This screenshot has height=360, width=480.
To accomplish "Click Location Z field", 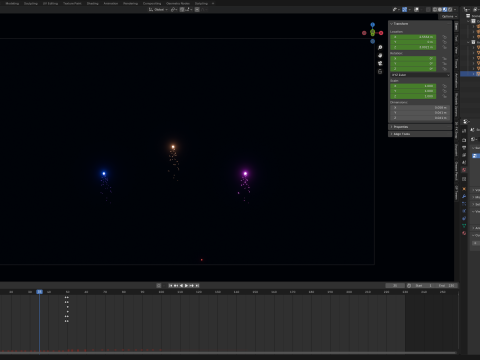I will click(413, 47).
